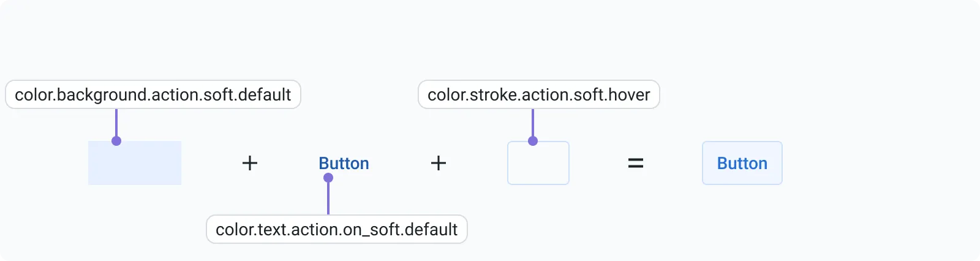Image resolution: width=980 pixels, height=261 pixels.
Task: Select the color.stroke.action.soft.hover label
Action: [539, 94]
